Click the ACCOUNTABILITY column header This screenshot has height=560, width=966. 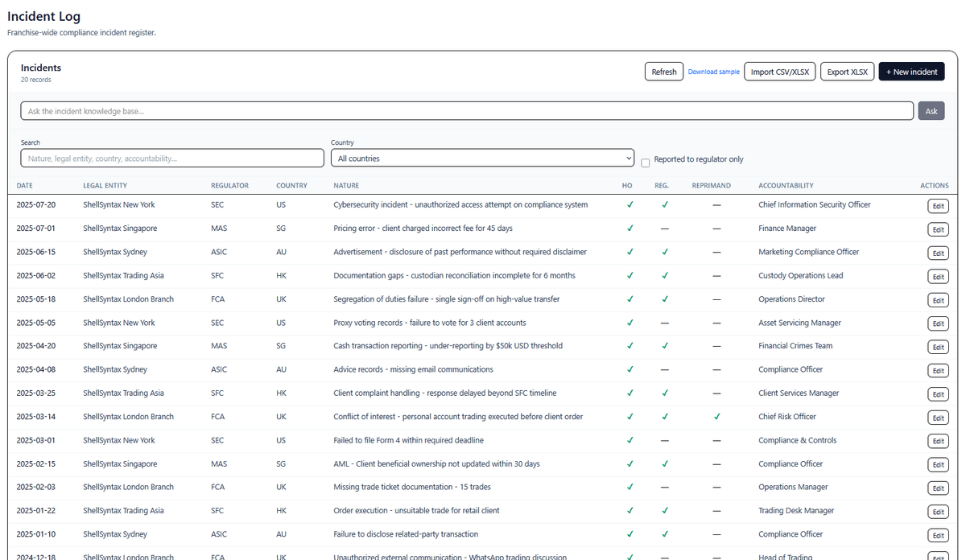pos(786,186)
